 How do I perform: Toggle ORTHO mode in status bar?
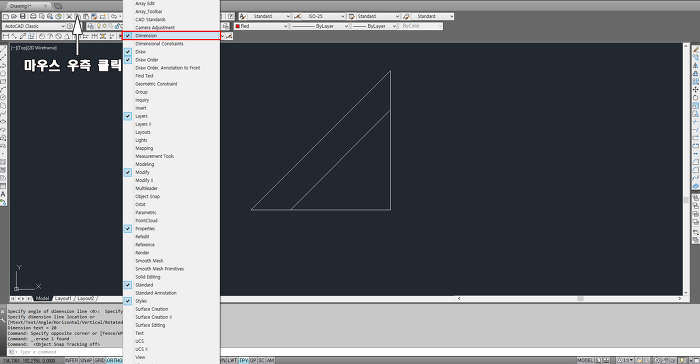(114, 360)
